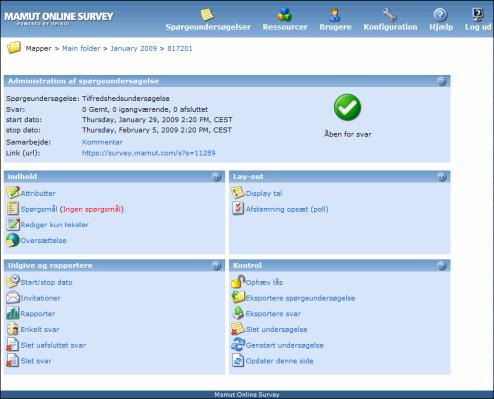Click the green Åben for svar checkmark
This screenshot has width=494, height=399.
point(347,107)
